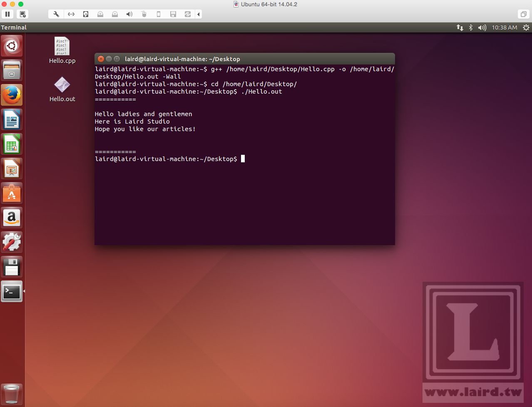532x407 pixels.
Task: Suspend the virtual machine with the pause button
Action: pyautogui.click(x=7, y=14)
